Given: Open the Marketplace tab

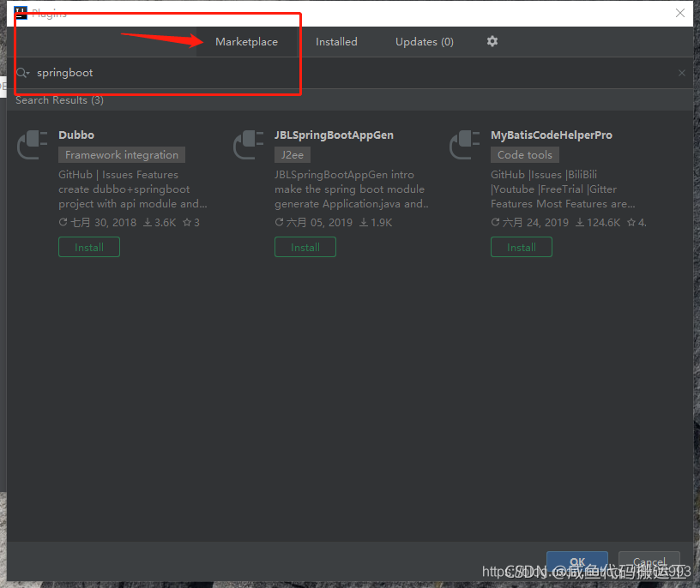Looking at the screenshot, I should pyautogui.click(x=246, y=42).
